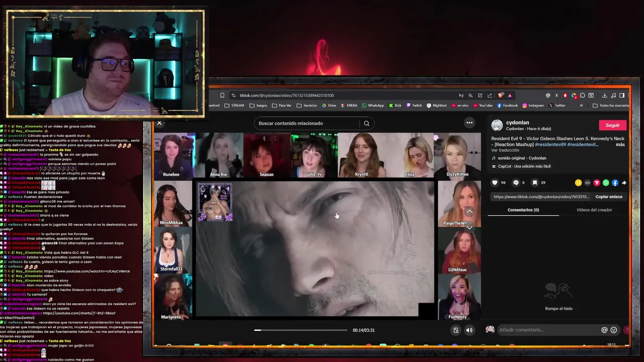Click the search magnifier icon

(x=366, y=123)
